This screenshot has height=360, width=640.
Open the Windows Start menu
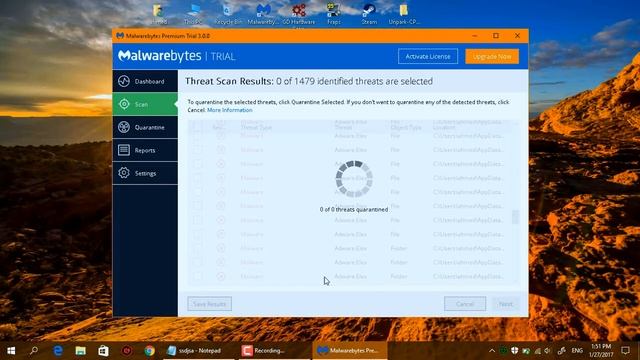(x=11, y=351)
